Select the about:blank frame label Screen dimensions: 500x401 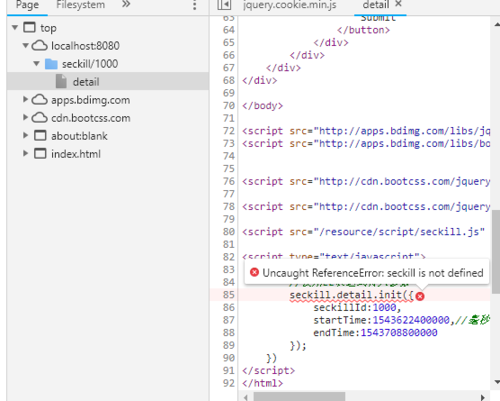click(x=79, y=136)
